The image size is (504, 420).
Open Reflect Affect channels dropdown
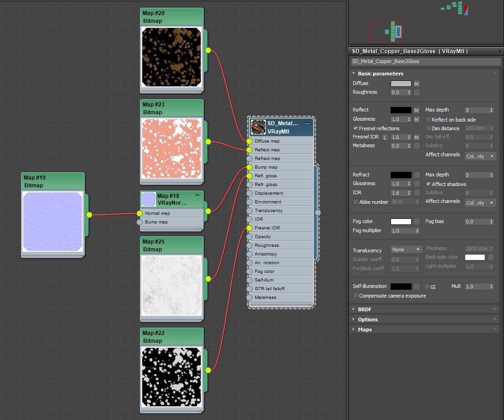481,156
